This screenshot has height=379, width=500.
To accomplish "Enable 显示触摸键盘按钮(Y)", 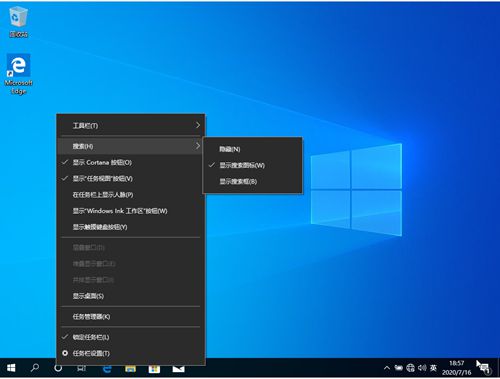I will tap(131, 227).
